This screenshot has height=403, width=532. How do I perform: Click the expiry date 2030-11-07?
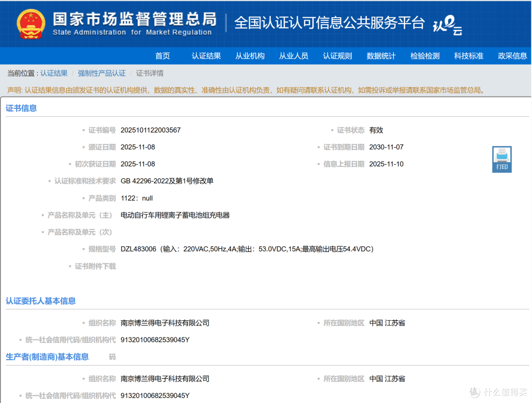point(387,147)
